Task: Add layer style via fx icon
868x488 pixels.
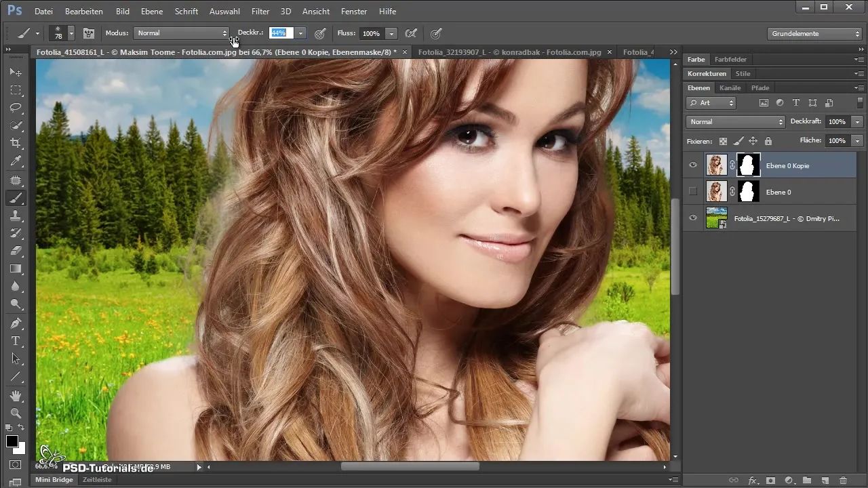Action: (x=752, y=480)
